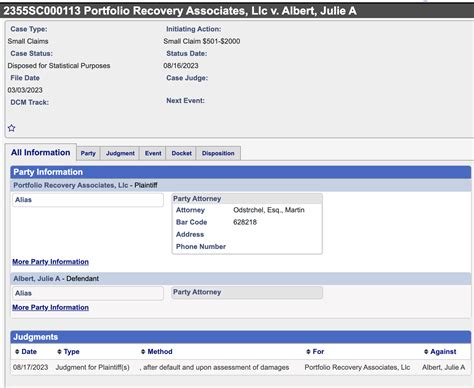Open More Party Information for defendant Albert
The image size is (474, 388).
click(50, 307)
